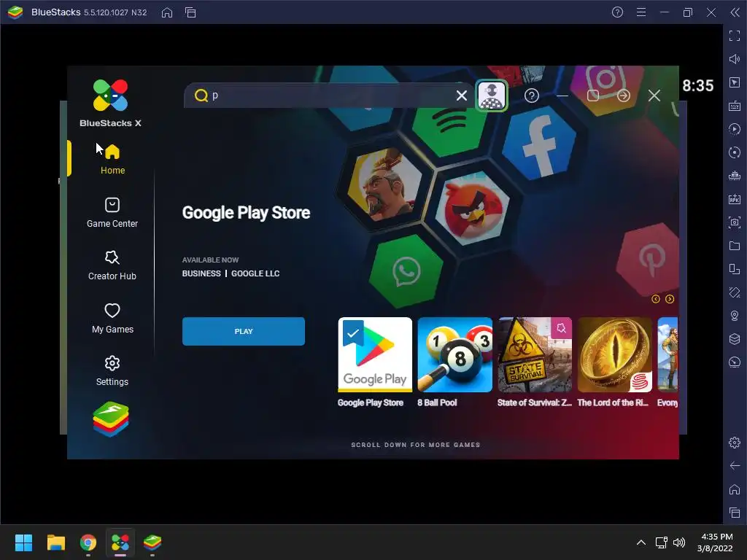Install APK icon in the side toolbar

pos(735,199)
